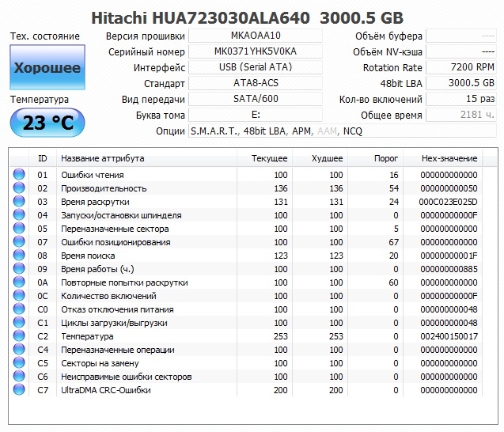Click Тех. состояние label
This screenshot has width=504, height=432.
coord(44,36)
